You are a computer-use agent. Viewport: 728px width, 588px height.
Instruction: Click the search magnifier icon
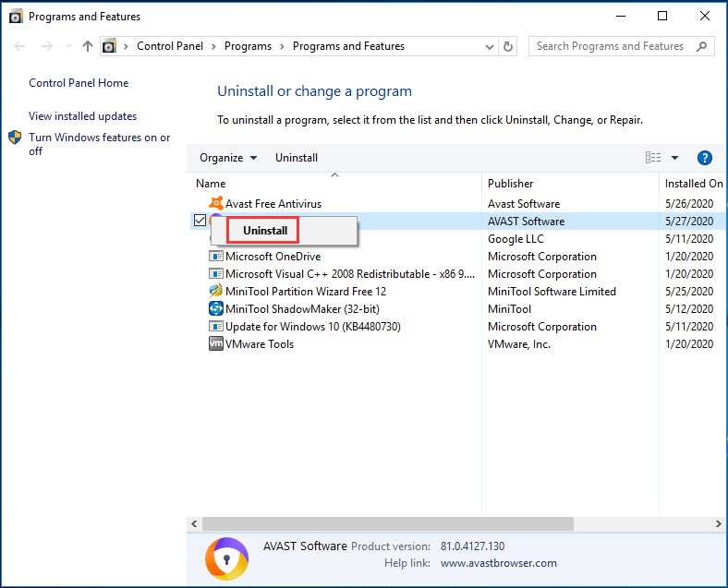[x=701, y=46]
